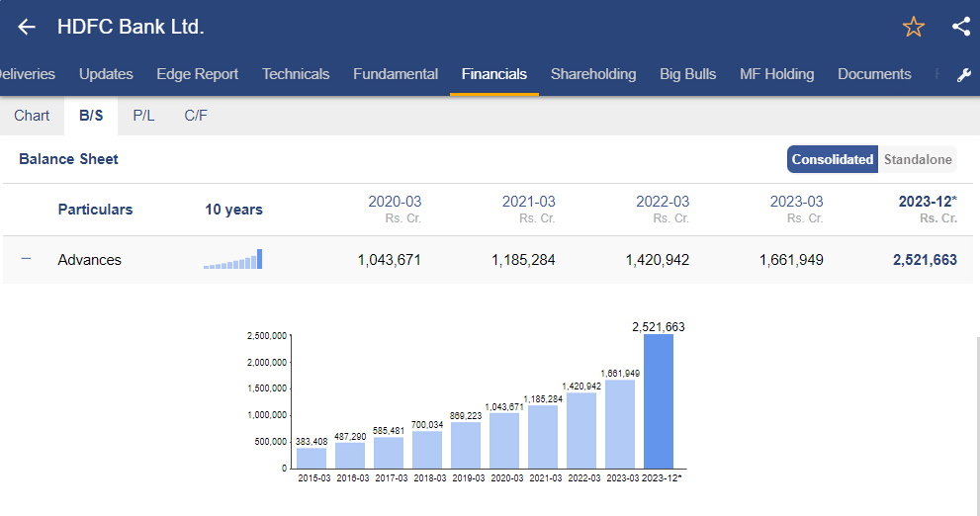Switch to Consolidated view
The image size is (980, 516).
coord(833,159)
